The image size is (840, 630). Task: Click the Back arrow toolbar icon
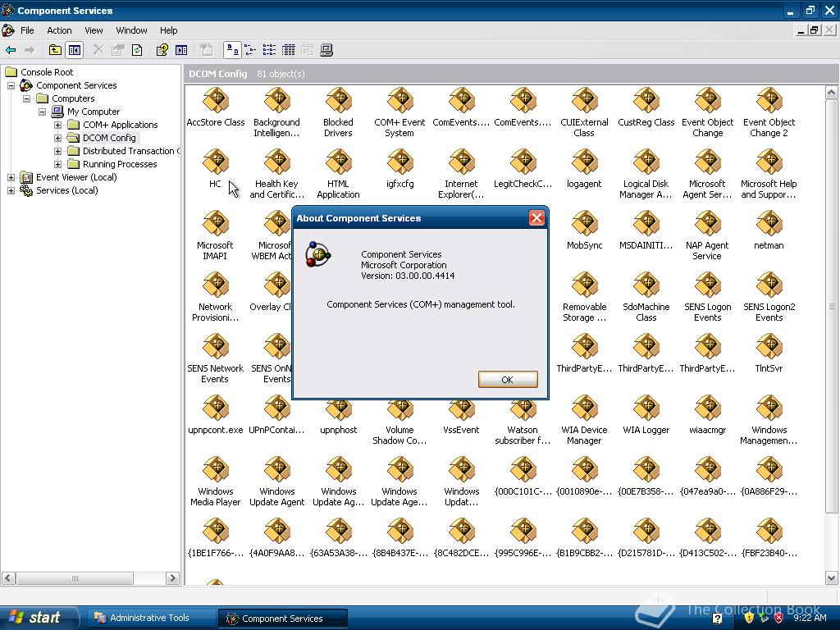click(11, 50)
